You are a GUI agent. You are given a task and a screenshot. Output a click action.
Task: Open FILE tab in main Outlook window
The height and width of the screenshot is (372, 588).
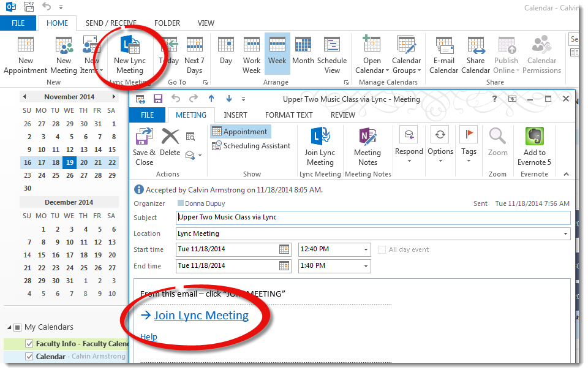(x=18, y=23)
